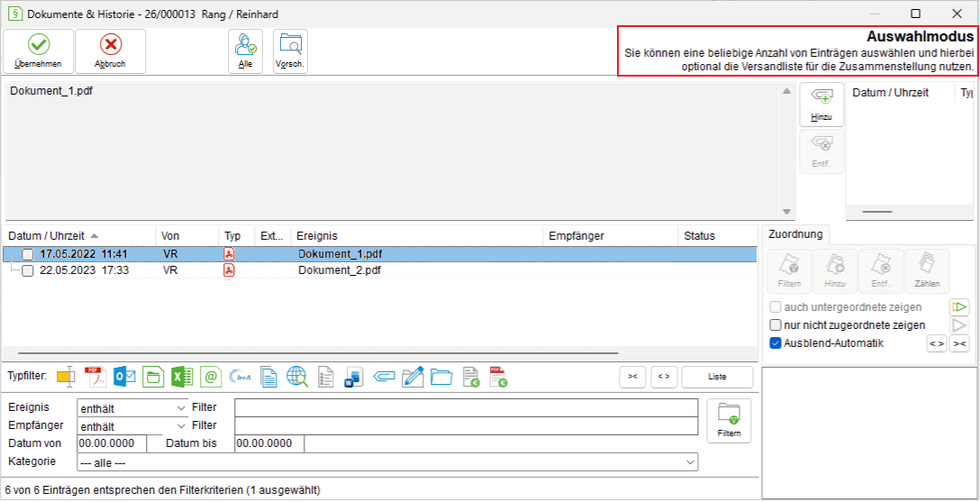980x502 pixels.
Task: Add entry with the upper Hinzu paperclip button
Action: 821,105
